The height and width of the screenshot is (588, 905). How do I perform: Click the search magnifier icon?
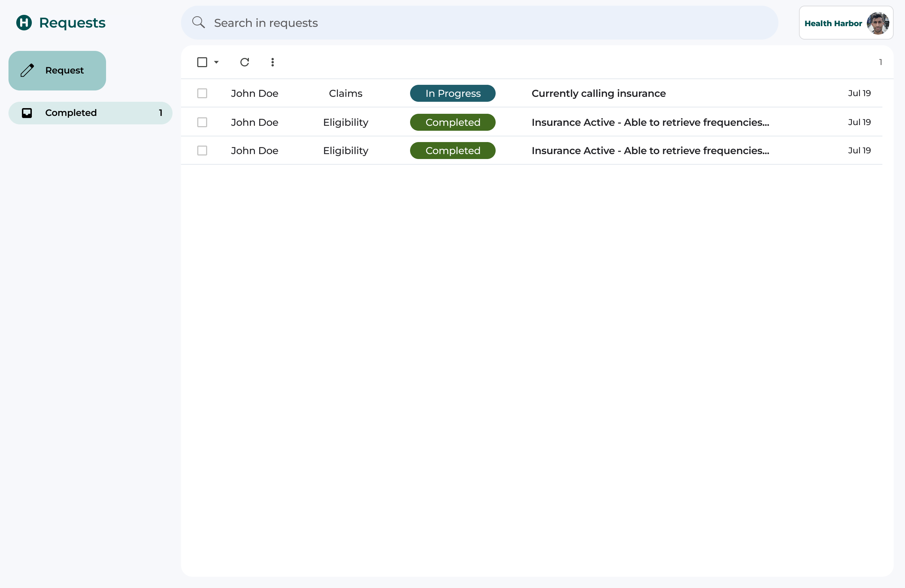[x=198, y=23]
